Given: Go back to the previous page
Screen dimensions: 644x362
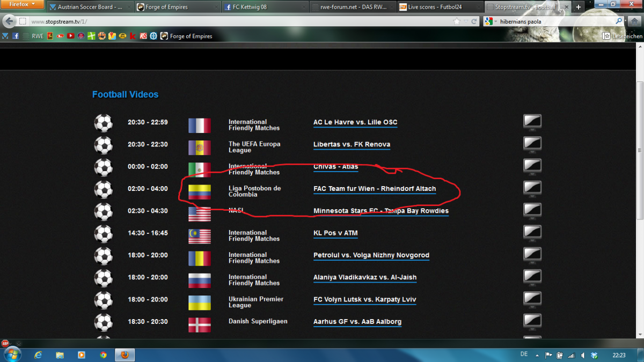Looking at the screenshot, I should click(x=9, y=21).
